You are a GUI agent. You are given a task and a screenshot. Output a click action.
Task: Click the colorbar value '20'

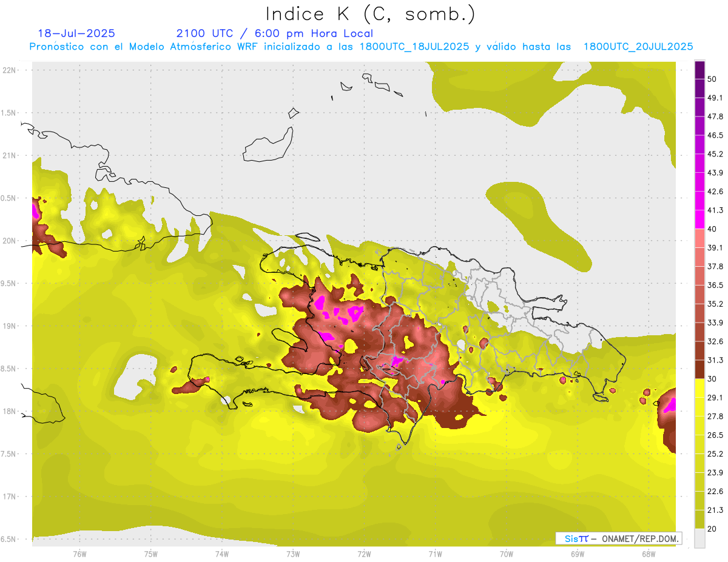click(712, 529)
